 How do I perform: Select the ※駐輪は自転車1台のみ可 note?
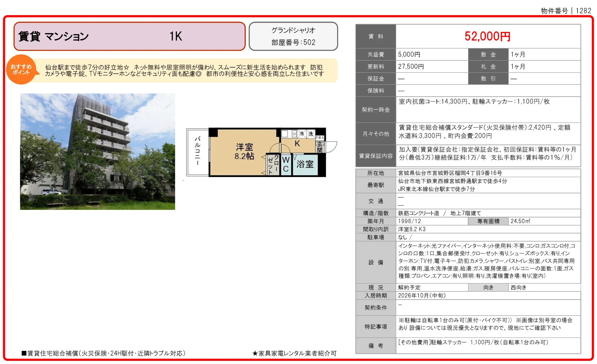coord(455,320)
